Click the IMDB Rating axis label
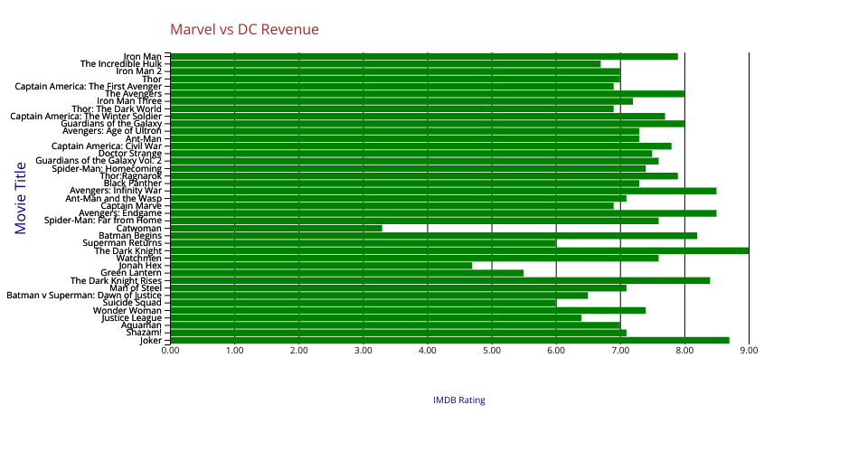This screenshot has height=452, width=868. [459, 400]
